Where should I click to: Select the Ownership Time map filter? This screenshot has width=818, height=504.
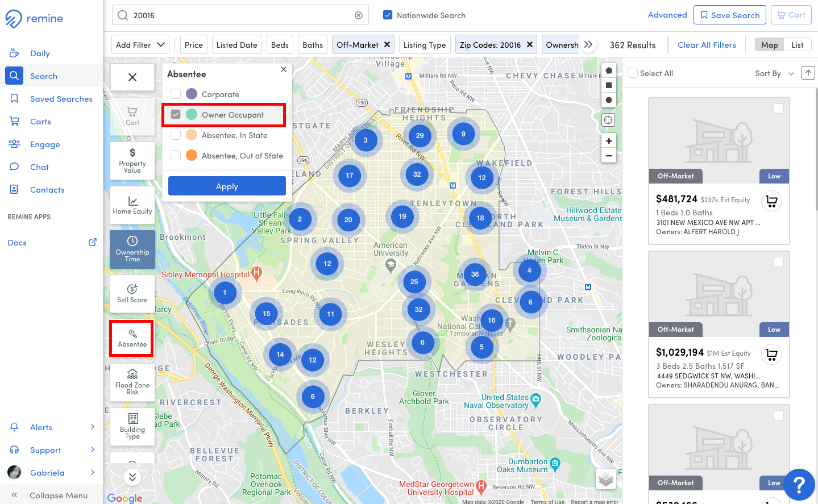pos(132,249)
